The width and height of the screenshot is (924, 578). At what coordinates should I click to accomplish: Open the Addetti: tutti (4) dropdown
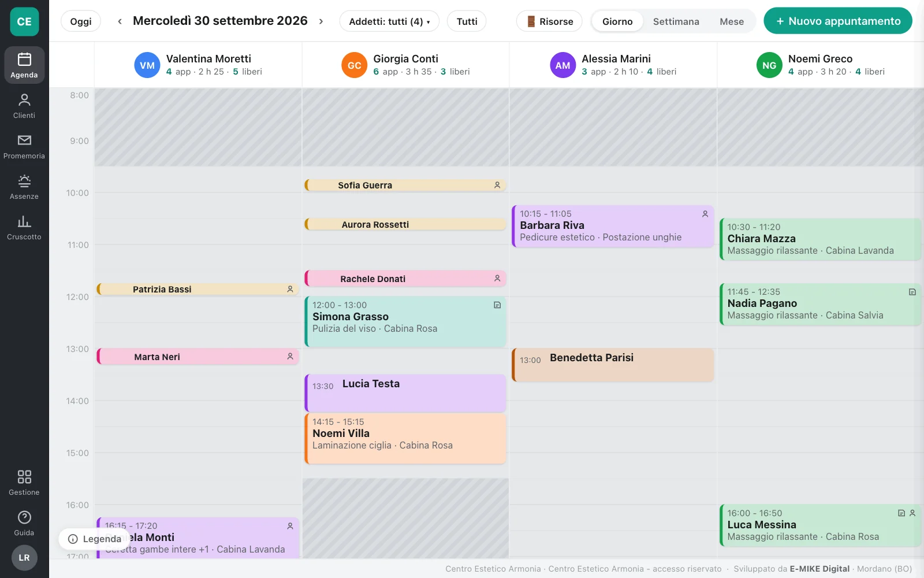pyautogui.click(x=389, y=21)
